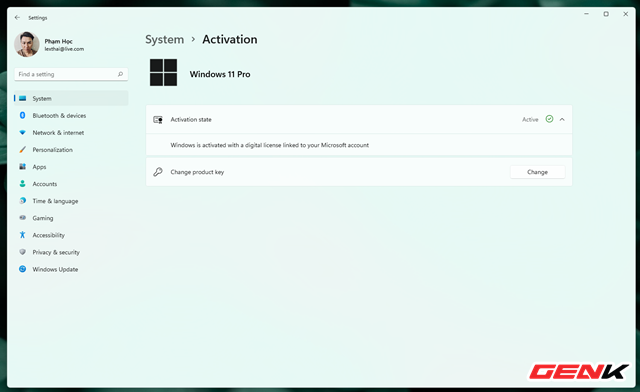Click the search magnifier icon

pyautogui.click(x=120, y=74)
